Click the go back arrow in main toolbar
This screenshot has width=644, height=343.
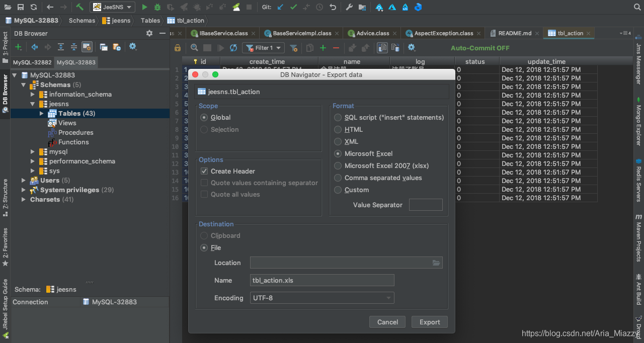tap(50, 7)
